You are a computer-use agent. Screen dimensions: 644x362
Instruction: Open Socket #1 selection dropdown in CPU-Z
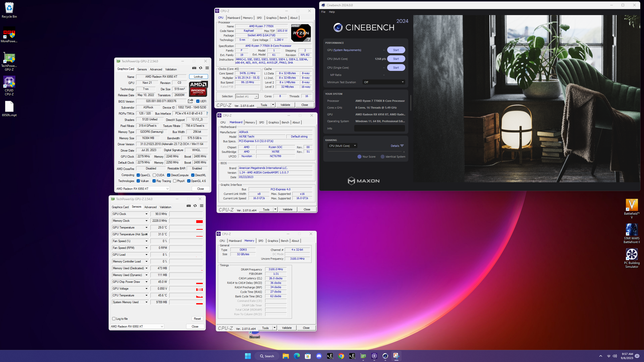tap(247, 97)
